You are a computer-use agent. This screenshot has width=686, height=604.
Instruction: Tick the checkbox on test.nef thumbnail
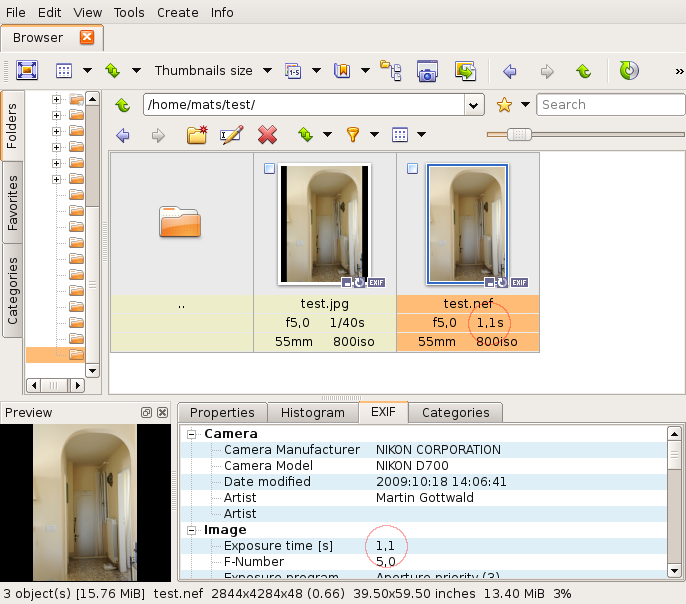pos(412,168)
